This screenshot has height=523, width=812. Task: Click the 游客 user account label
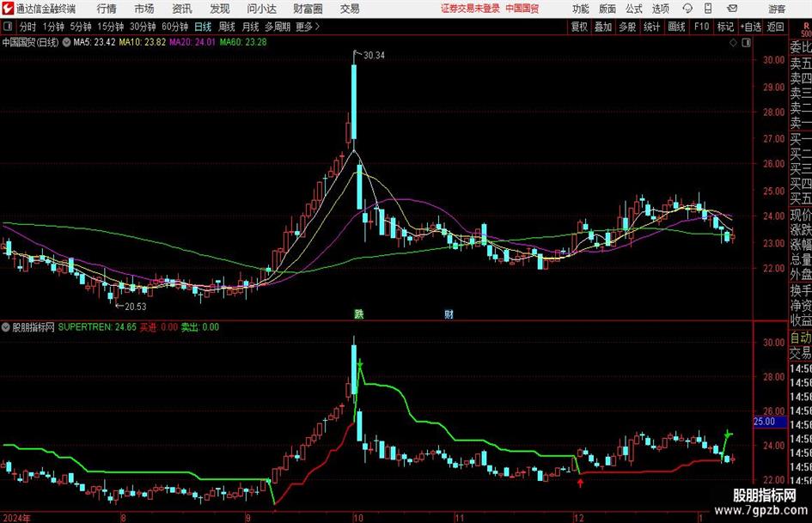[x=777, y=9]
